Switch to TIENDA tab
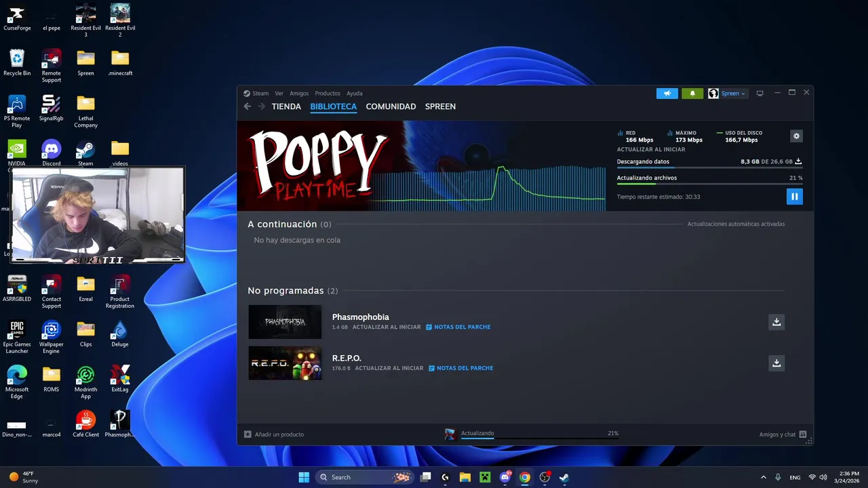This screenshot has height=488, width=868. tap(286, 106)
